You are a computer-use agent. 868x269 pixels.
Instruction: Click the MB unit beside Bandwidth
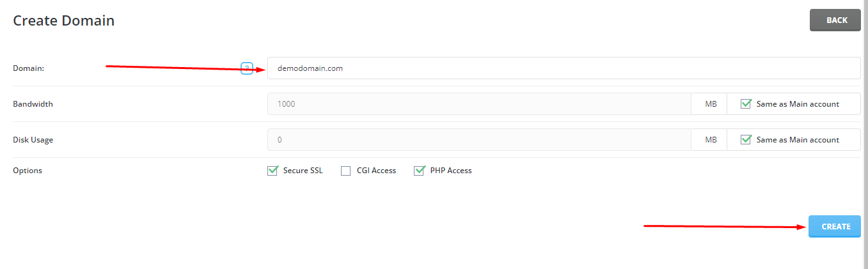(x=711, y=104)
